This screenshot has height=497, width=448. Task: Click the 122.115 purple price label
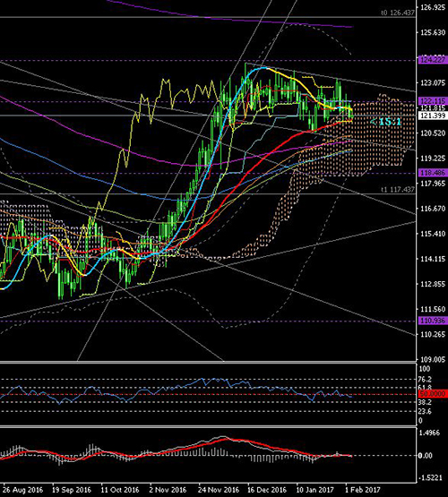pyautogui.click(x=433, y=101)
